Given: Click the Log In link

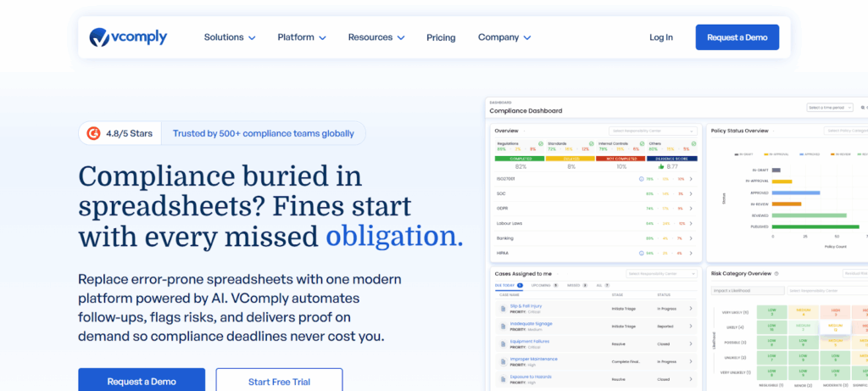Looking at the screenshot, I should tap(661, 37).
